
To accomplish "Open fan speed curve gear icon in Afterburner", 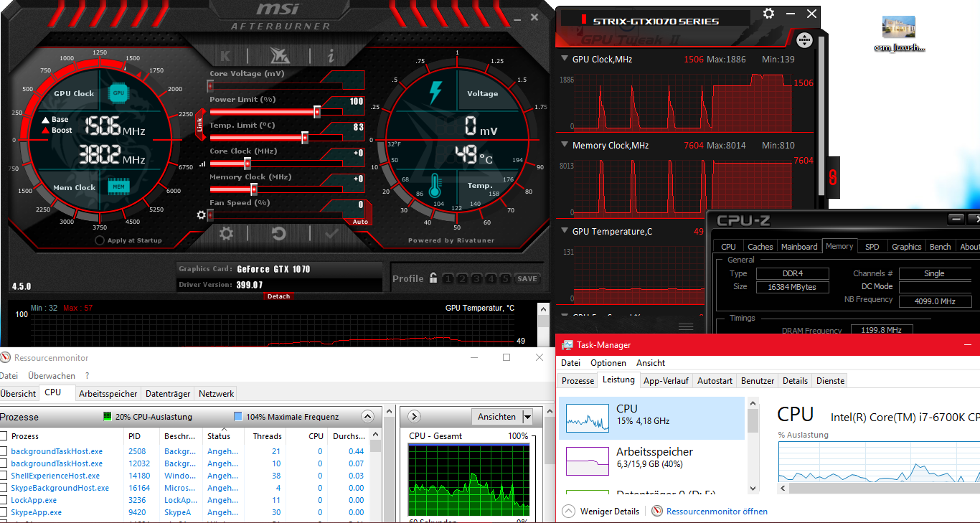I will [x=202, y=214].
